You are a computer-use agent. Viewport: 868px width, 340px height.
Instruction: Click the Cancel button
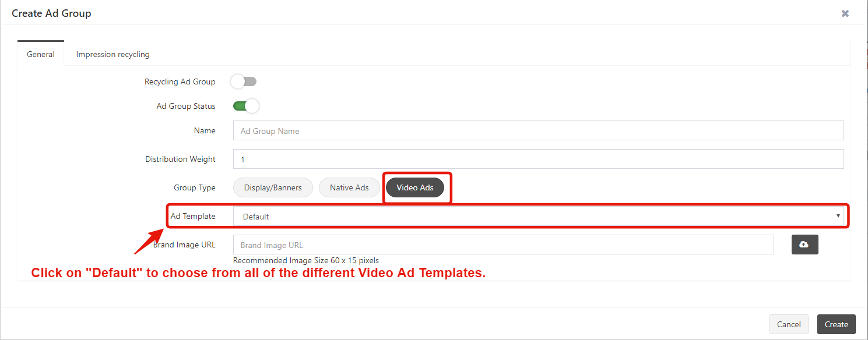point(789,324)
